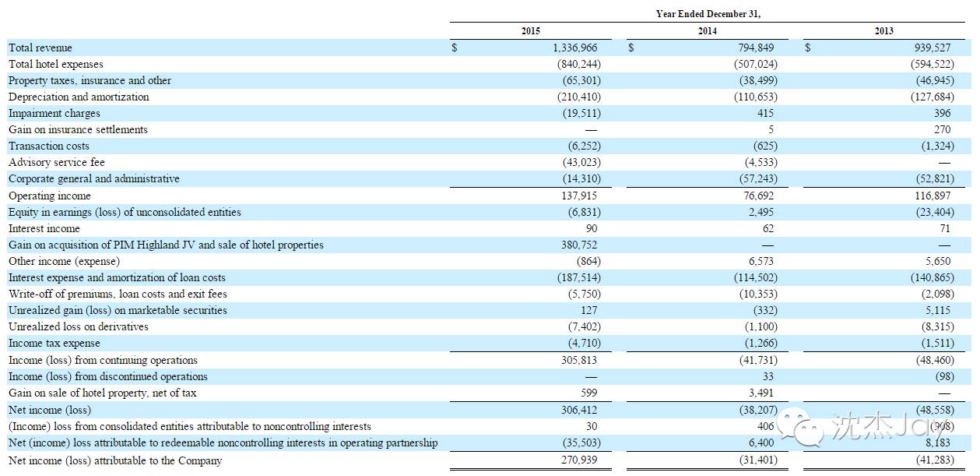Click 'Corporate general and administrative' label
The image size is (980, 476).
[94, 178]
